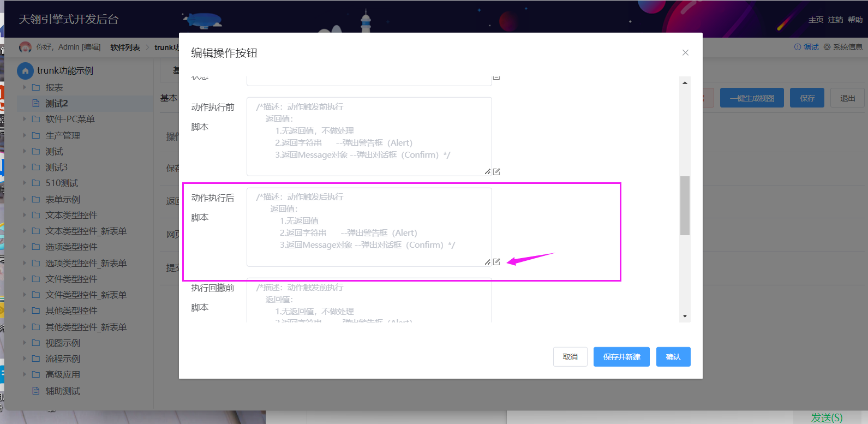Expand the 表单示例 tree folder
The width and height of the screenshot is (868, 424).
24,199
